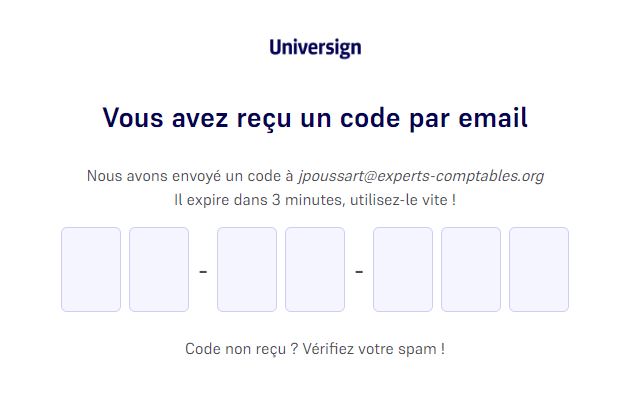Screen dimensions: 635x402
Task: Click the 'Nous avons envoyé un code à' text
Action: pyautogui.click(x=190, y=177)
